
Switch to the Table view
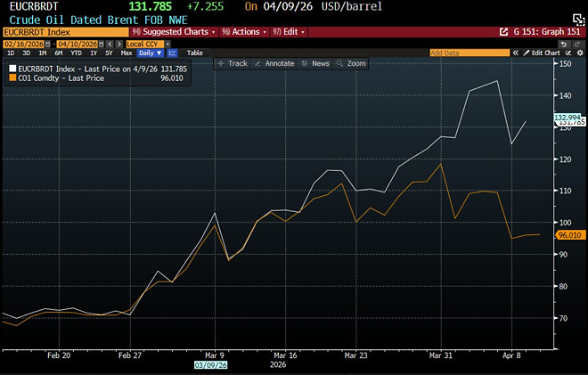[194, 53]
